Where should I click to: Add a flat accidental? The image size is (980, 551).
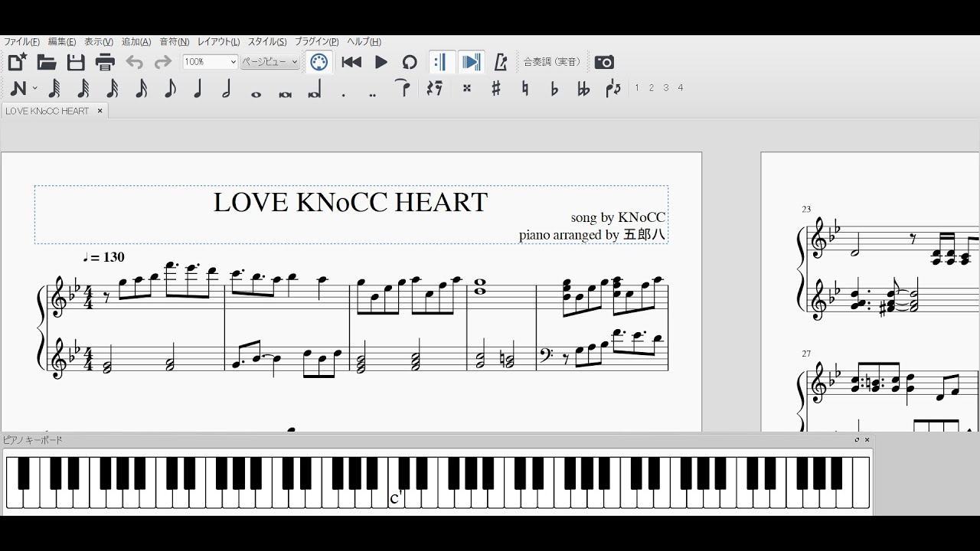tap(554, 88)
